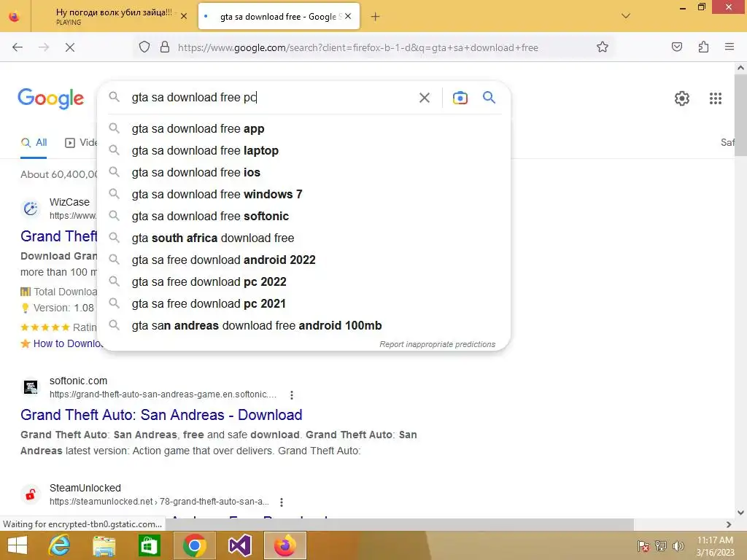
Task: Select suggestion free download pc 2022
Action: 304,282
